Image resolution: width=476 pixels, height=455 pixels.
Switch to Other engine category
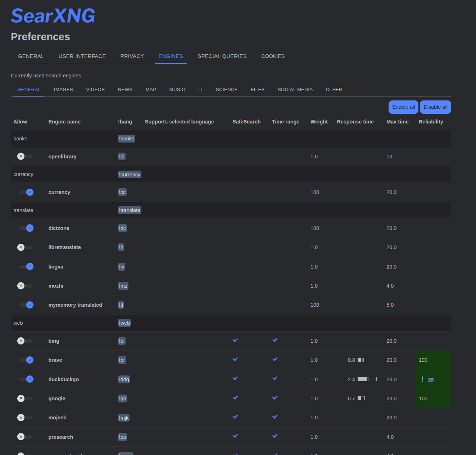(334, 89)
